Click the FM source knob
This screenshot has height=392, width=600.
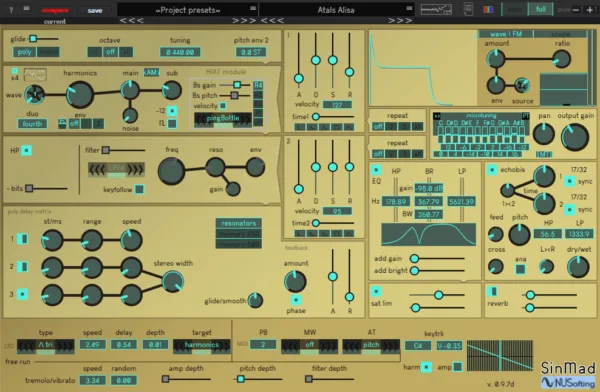pos(522,85)
